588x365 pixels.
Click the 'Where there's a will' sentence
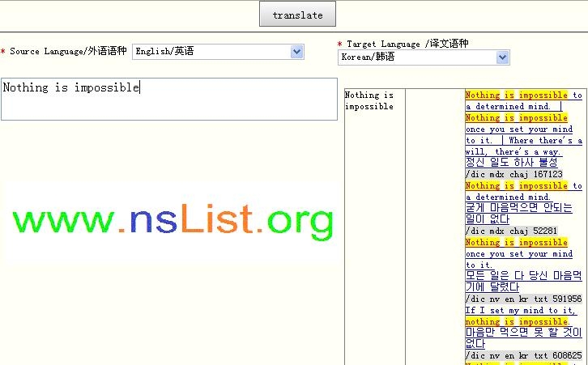[523, 146]
